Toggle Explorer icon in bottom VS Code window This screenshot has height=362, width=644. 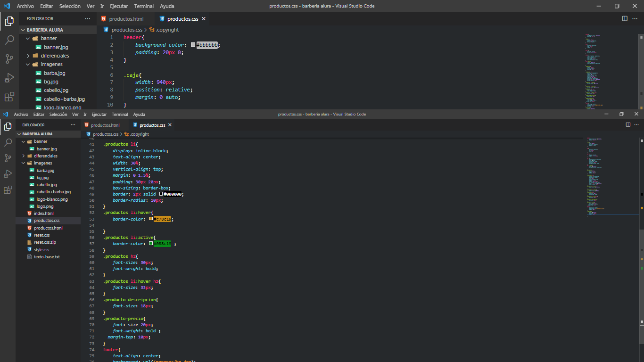[x=8, y=126]
